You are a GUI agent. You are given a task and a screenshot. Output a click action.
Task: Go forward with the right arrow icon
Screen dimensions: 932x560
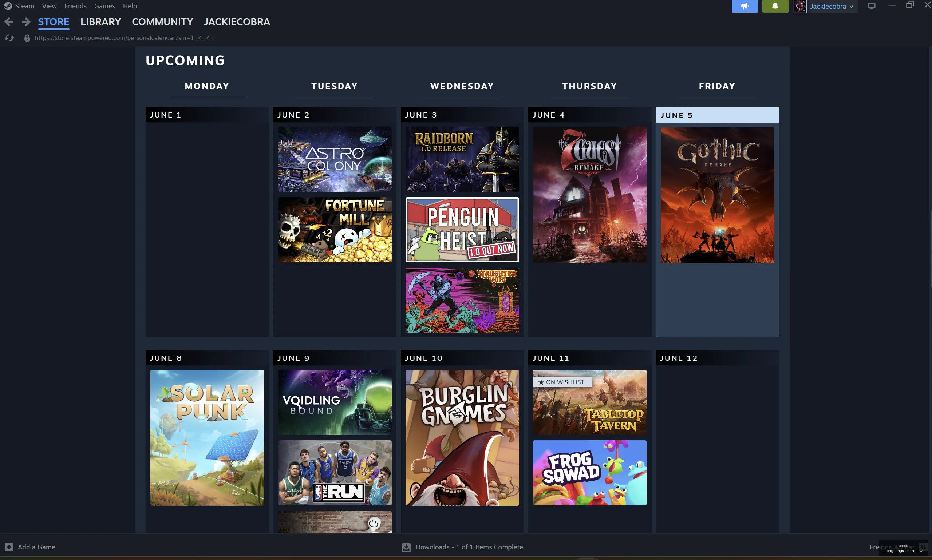pos(26,22)
